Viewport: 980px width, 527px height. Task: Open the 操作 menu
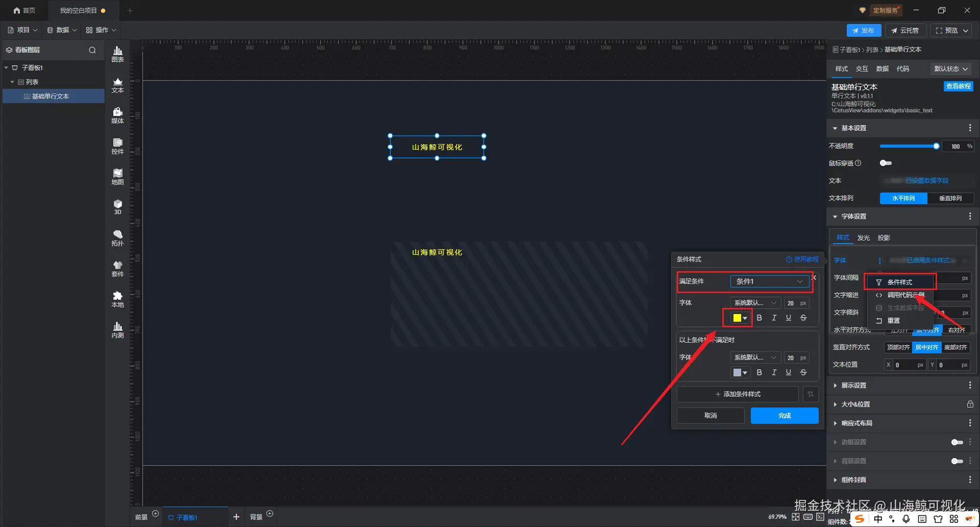[101, 30]
